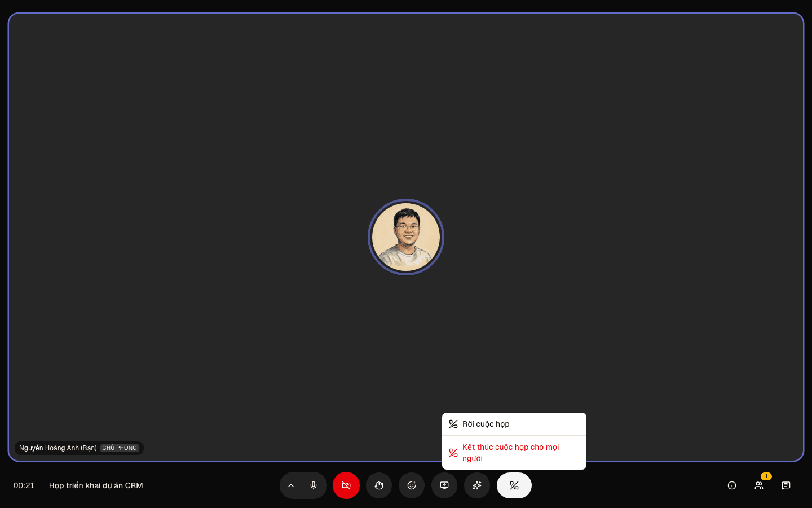Select "Kết thúc cuộc họp cho mọi người"

[x=514, y=453]
